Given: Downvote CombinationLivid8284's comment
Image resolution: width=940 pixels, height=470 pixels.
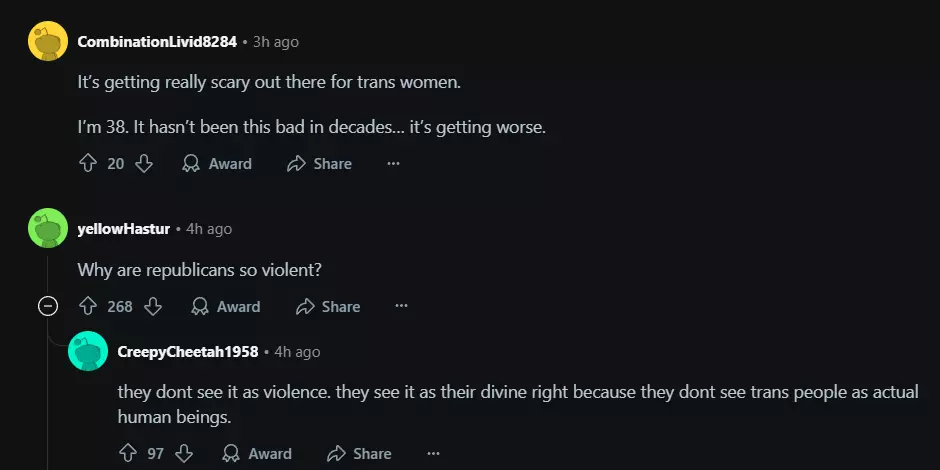Looking at the screenshot, I should click(144, 163).
